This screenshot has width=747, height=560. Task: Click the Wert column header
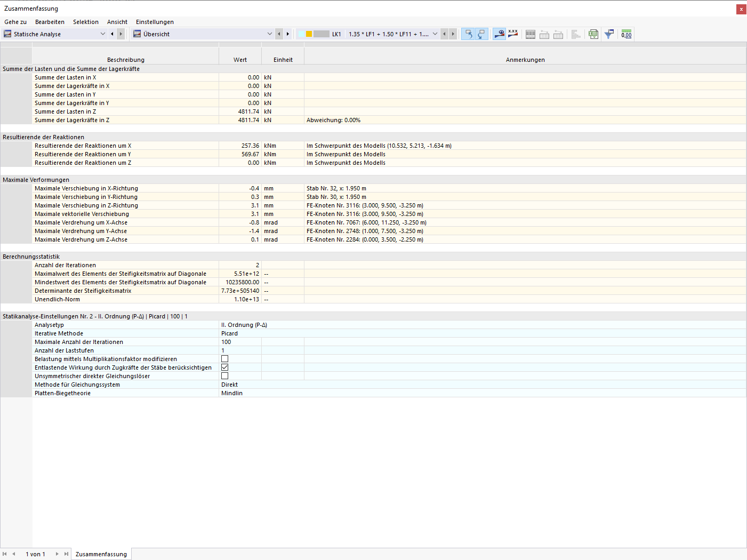pyautogui.click(x=240, y=60)
